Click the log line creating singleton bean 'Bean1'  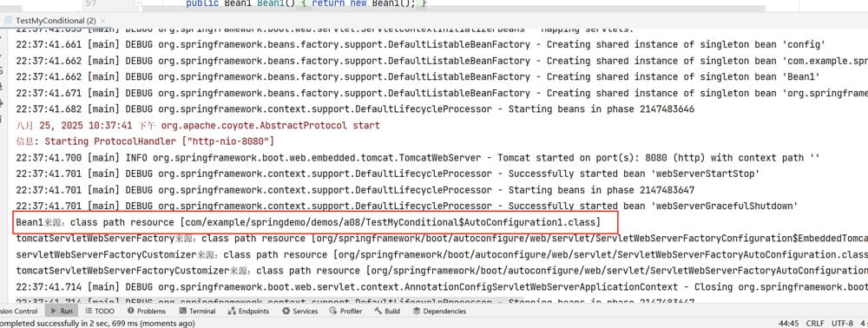418,77
